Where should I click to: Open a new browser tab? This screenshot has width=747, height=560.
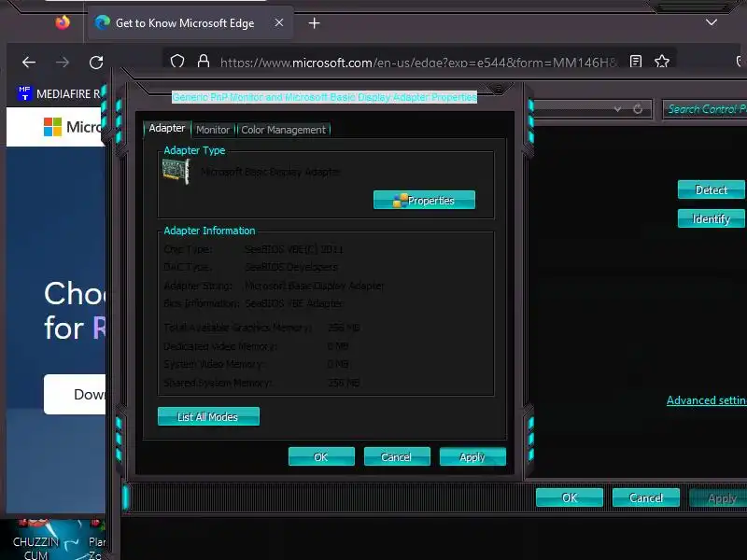(x=314, y=22)
